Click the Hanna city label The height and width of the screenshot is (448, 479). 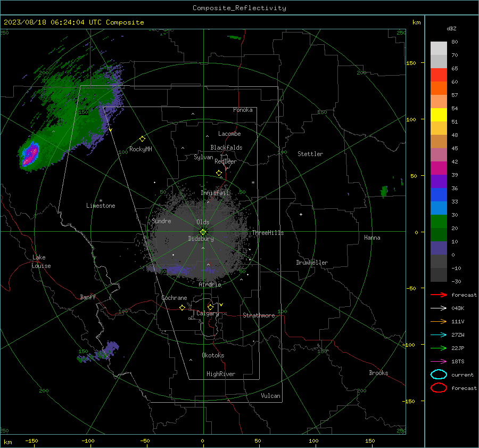[x=372, y=238]
